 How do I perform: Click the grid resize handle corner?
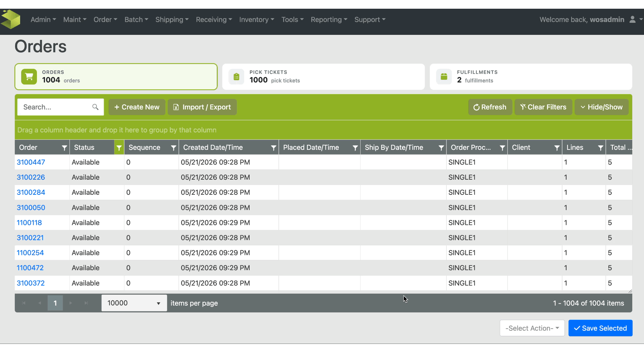click(630, 291)
